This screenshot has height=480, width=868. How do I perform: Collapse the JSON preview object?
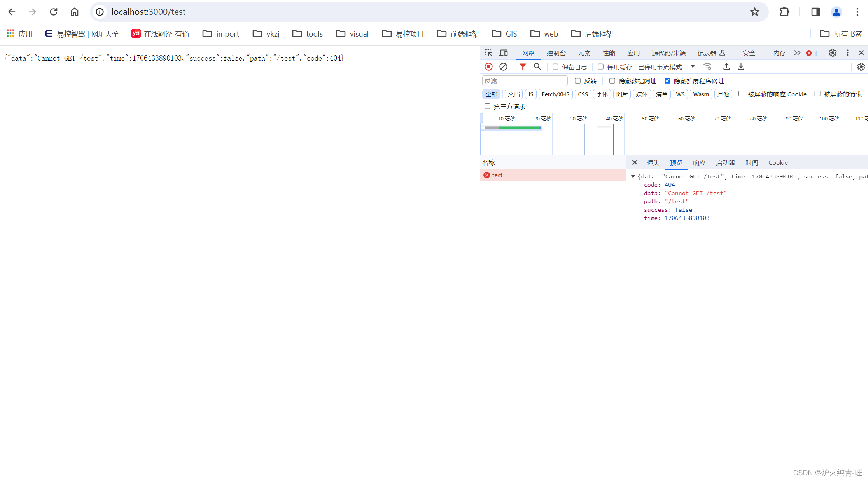(633, 176)
